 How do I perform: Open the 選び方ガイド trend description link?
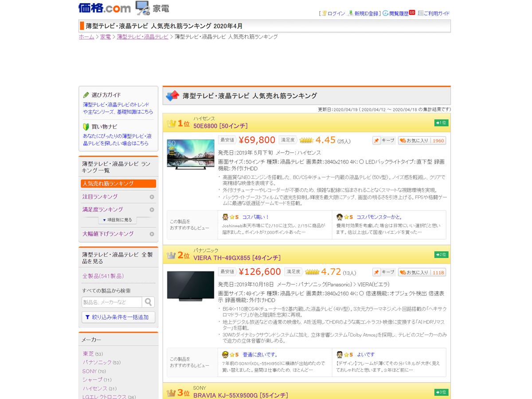pos(118,108)
